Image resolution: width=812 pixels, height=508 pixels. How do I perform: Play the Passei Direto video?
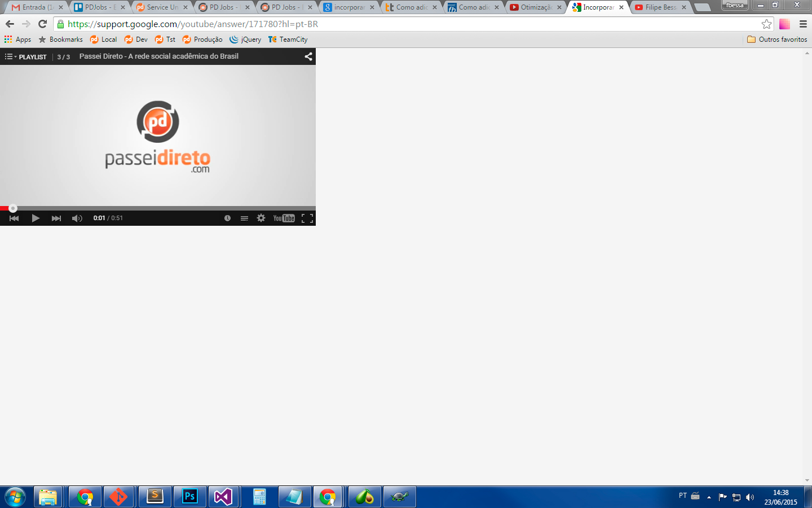[x=36, y=218]
